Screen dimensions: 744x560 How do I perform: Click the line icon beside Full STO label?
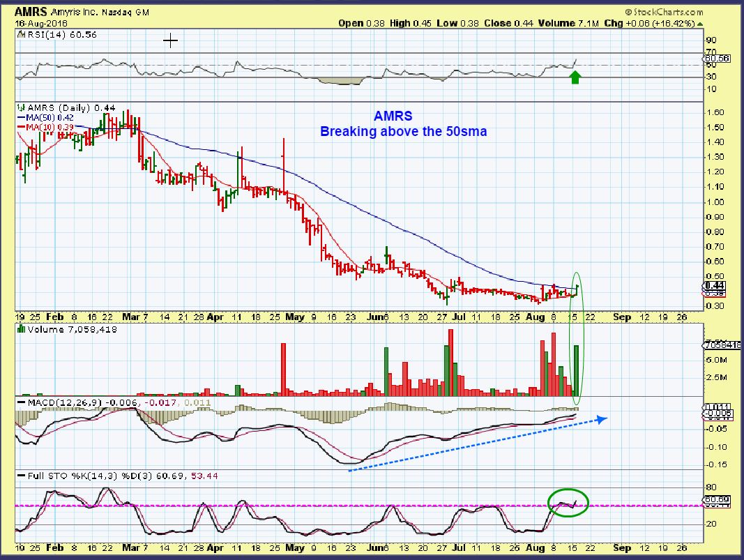(x=21, y=476)
